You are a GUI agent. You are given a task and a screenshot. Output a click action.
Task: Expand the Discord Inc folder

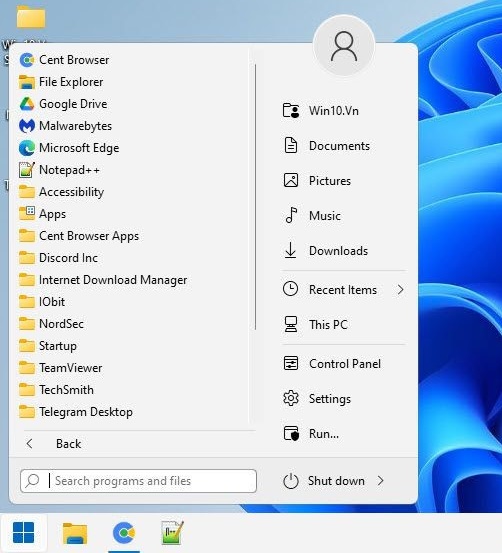pos(58,258)
